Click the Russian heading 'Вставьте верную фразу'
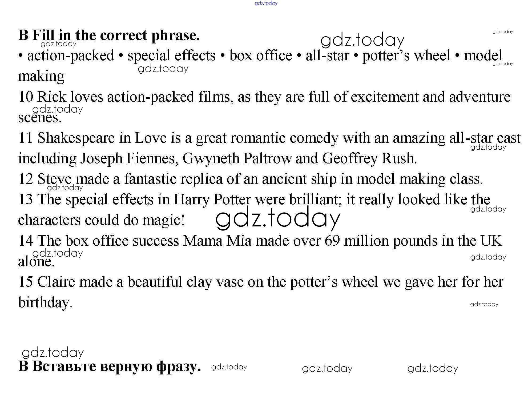532x403 pixels. 109,366
